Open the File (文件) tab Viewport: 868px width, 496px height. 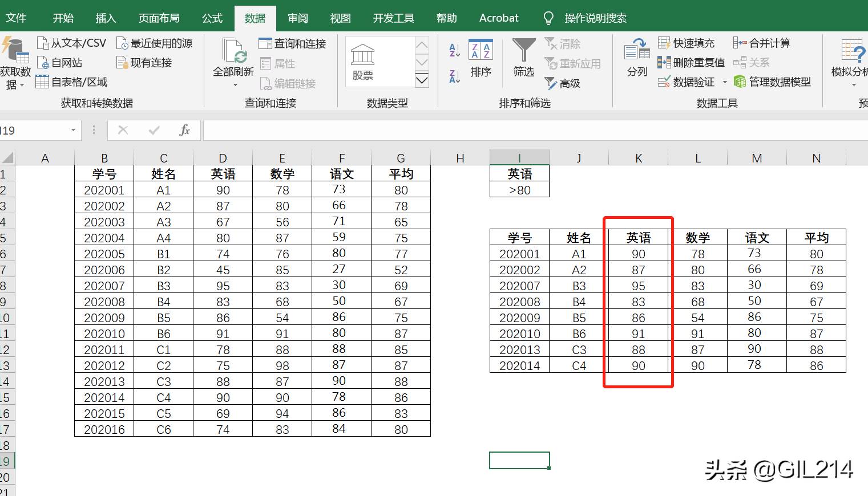click(x=16, y=18)
